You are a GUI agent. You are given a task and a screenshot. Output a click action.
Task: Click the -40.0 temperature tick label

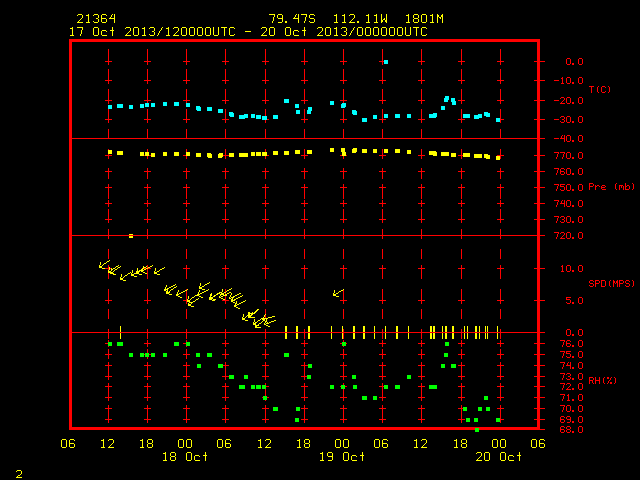[569, 139]
